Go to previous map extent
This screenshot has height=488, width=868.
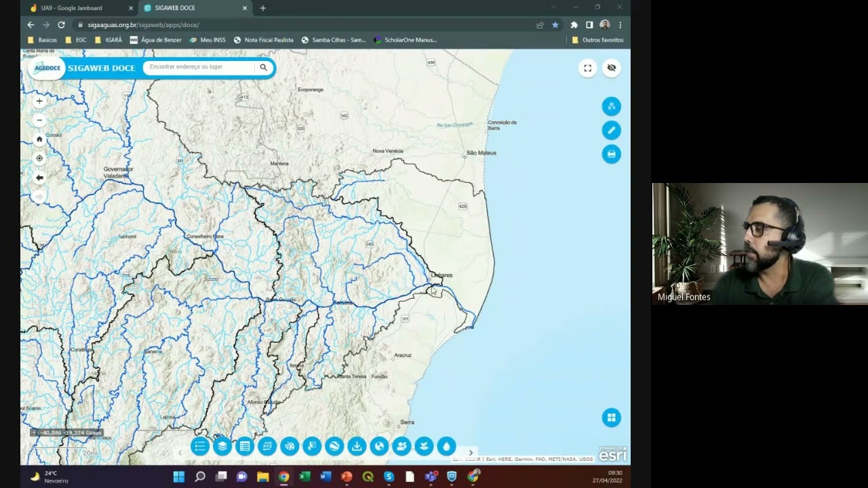click(39, 178)
